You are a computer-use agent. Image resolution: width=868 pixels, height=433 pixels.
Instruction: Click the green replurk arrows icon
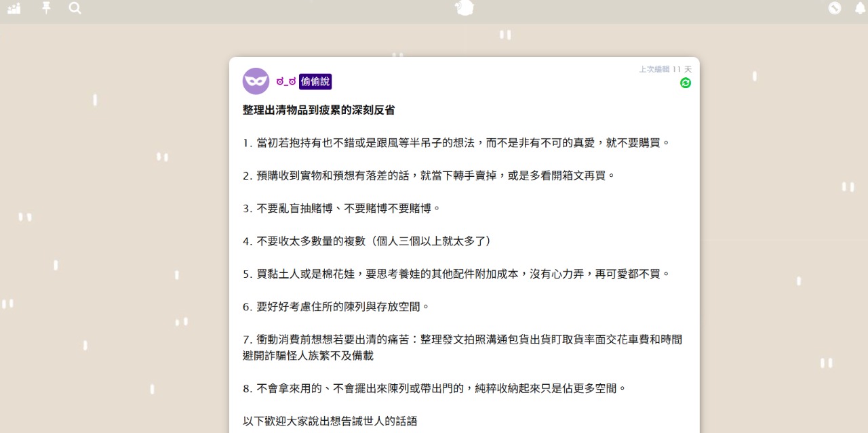686,83
